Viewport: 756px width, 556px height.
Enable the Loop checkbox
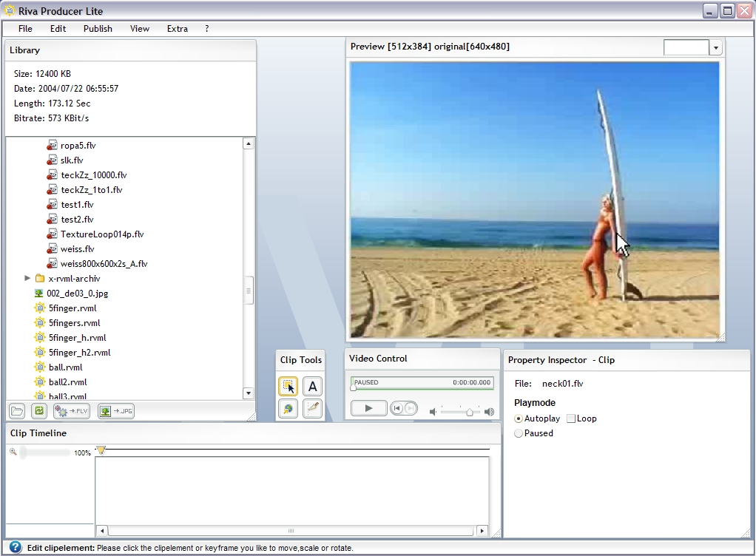coord(571,418)
